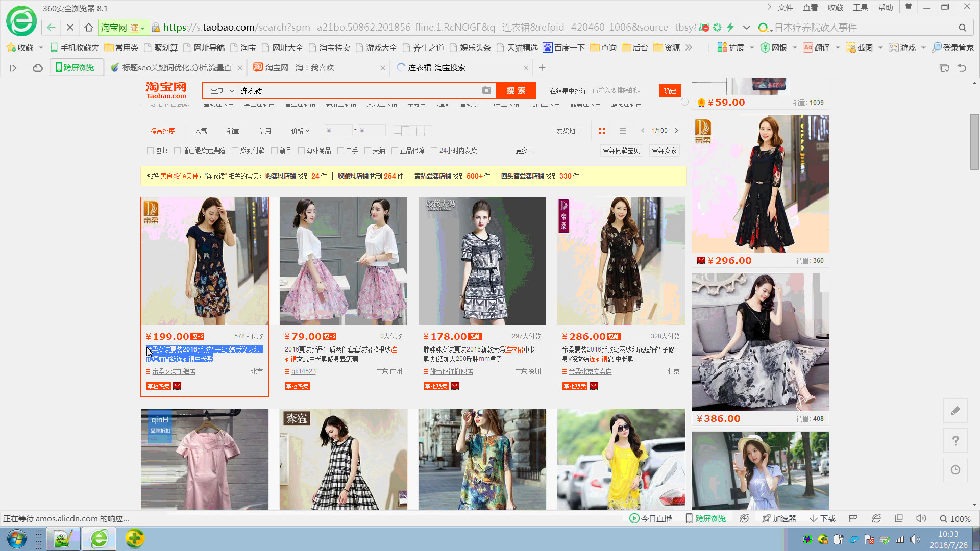This screenshot has width=980, height=551.
Task: Open browsing history clock icon
Action: tap(955, 470)
